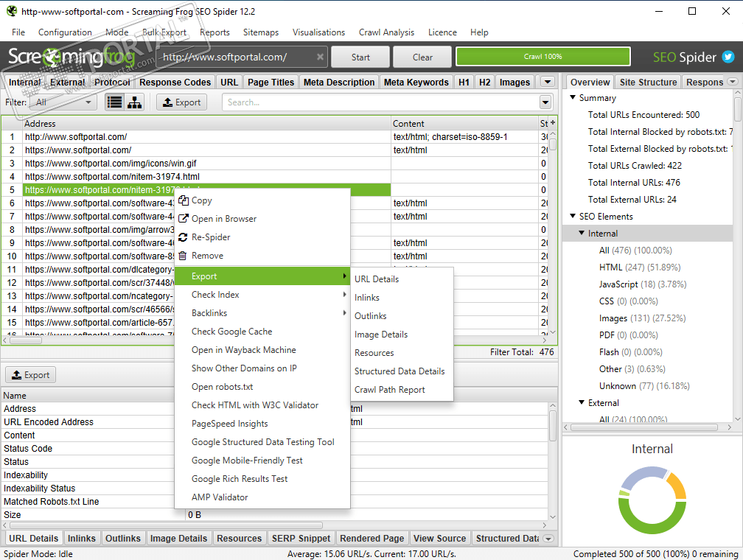The width and height of the screenshot is (743, 560).
Task: Click the Screaming Frog app icon in title bar
Action: click(x=11, y=11)
